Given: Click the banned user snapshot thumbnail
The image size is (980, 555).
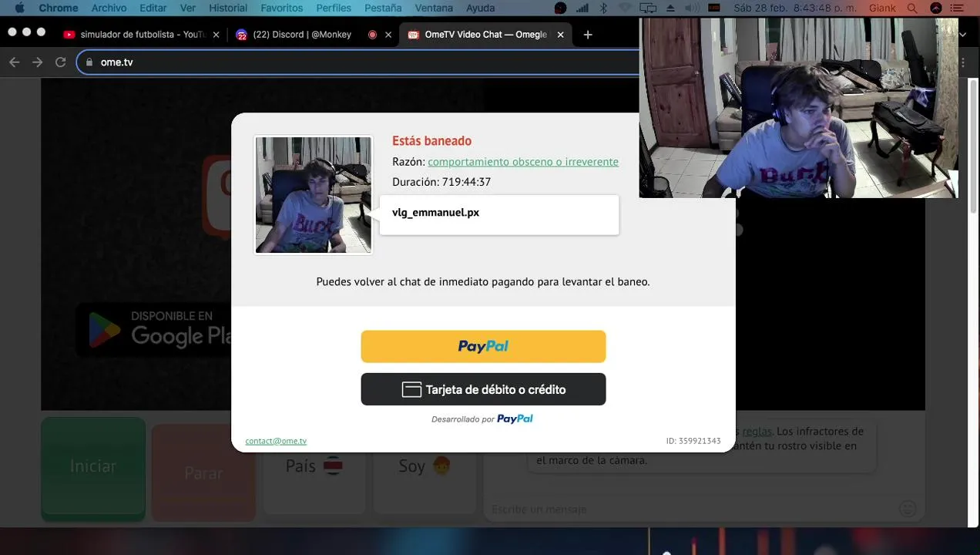Looking at the screenshot, I should [314, 195].
